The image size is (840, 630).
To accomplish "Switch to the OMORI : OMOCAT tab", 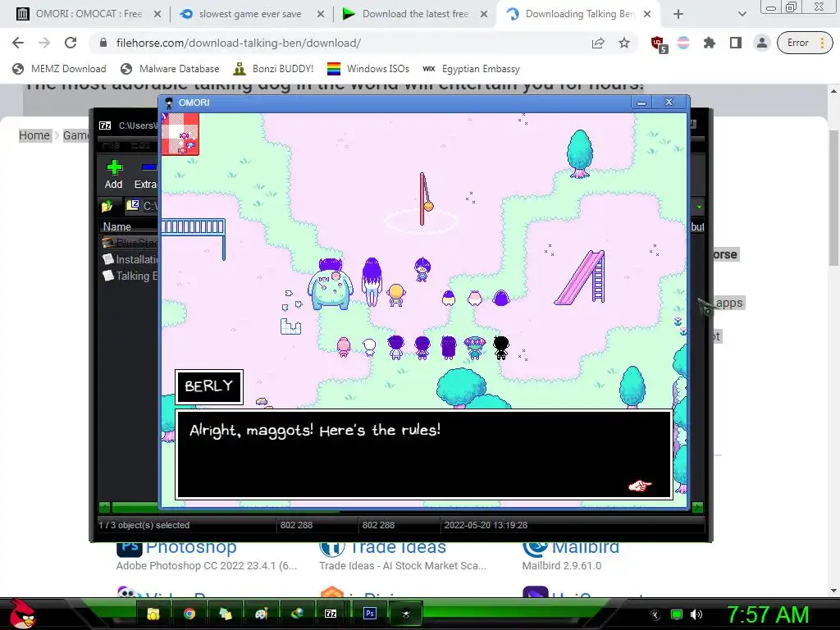I will coord(89,14).
